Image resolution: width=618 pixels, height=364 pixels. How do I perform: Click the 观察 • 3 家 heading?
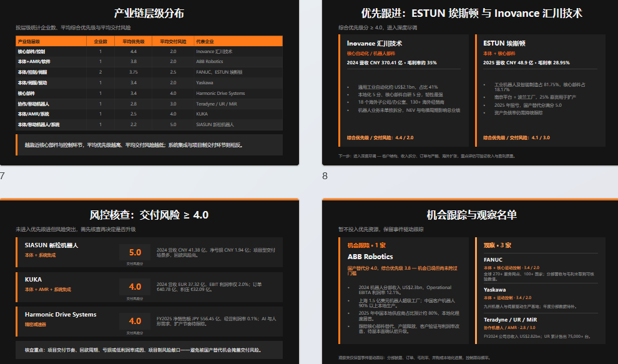click(x=498, y=245)
